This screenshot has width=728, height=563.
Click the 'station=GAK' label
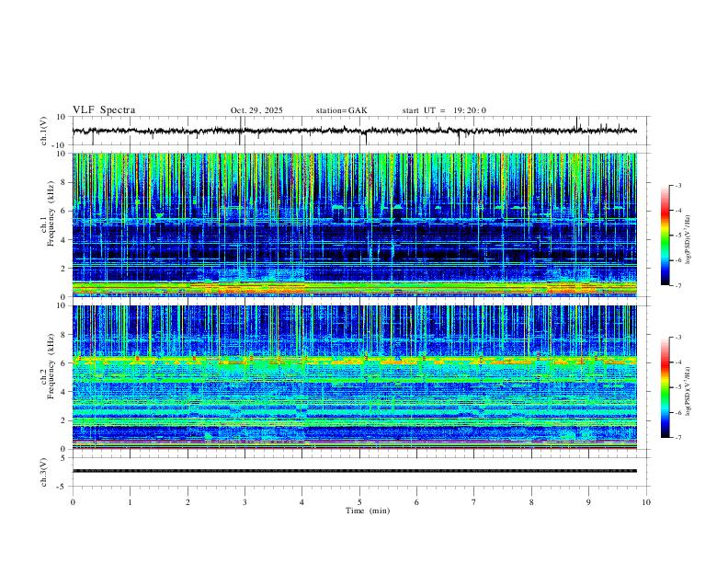tap(341, 110)
